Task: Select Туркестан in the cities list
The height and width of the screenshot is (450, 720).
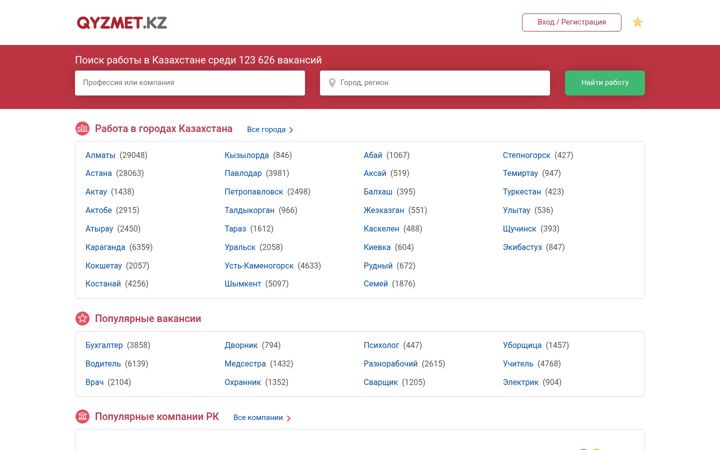Action: pos(522,191)
